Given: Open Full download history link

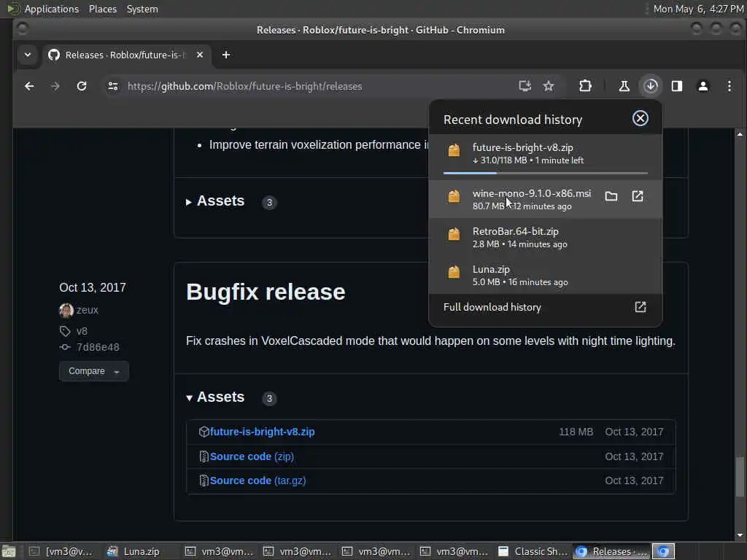Looking at the screenshot, I should (492, 307).
